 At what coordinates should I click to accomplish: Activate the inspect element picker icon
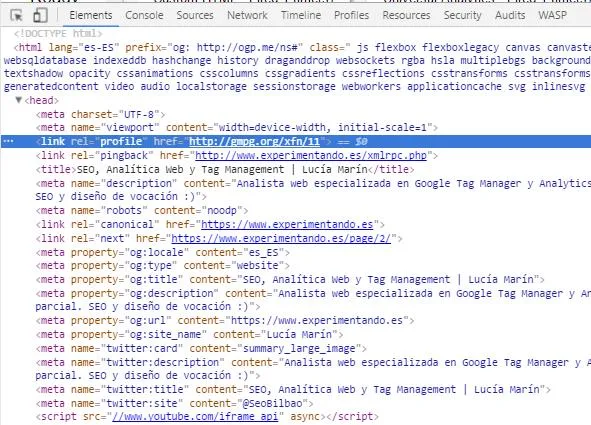click(17, 15)
